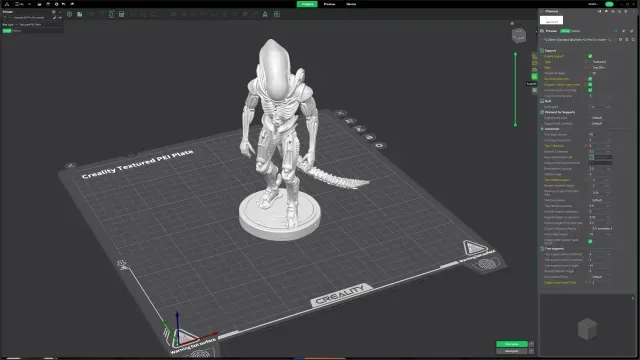Screen dimensions: 640x360
Task: Click the add plate toolbar icon
Action: tap(80, 14)
